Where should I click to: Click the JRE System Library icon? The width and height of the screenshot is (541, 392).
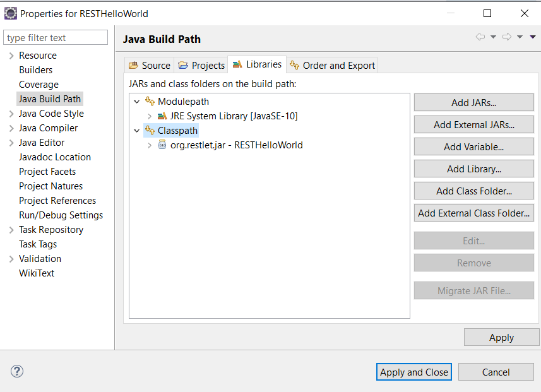(162, 116)
